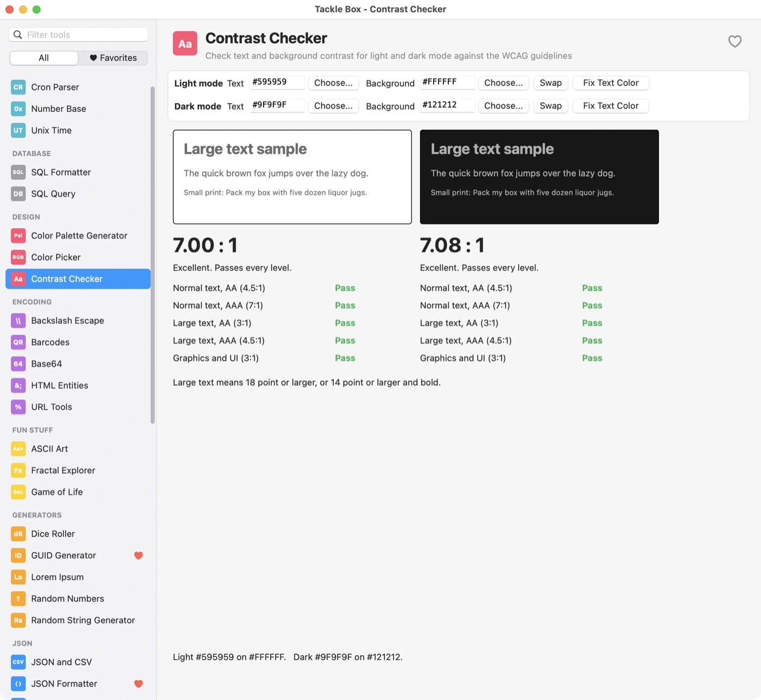Unfavorite GUID Generator red heart
This screenshot has height=700, width=761.
[x=139, y=555]
